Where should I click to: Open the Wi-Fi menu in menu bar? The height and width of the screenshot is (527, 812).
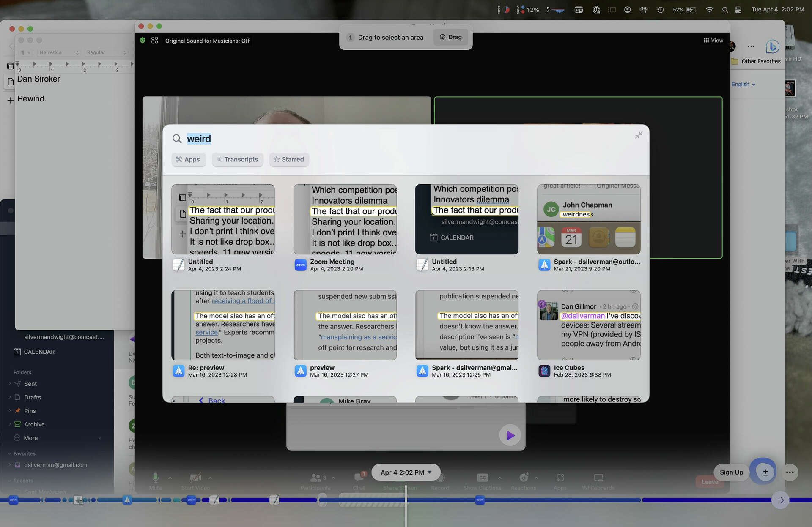(710, 9)
